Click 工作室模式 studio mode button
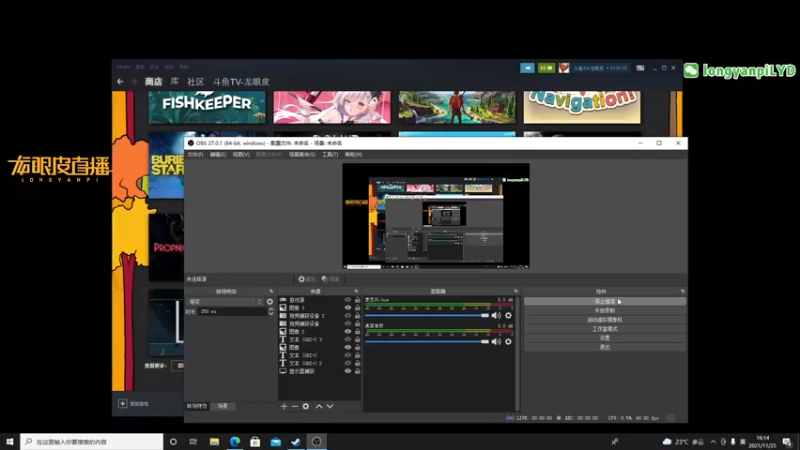 point(605,329)
